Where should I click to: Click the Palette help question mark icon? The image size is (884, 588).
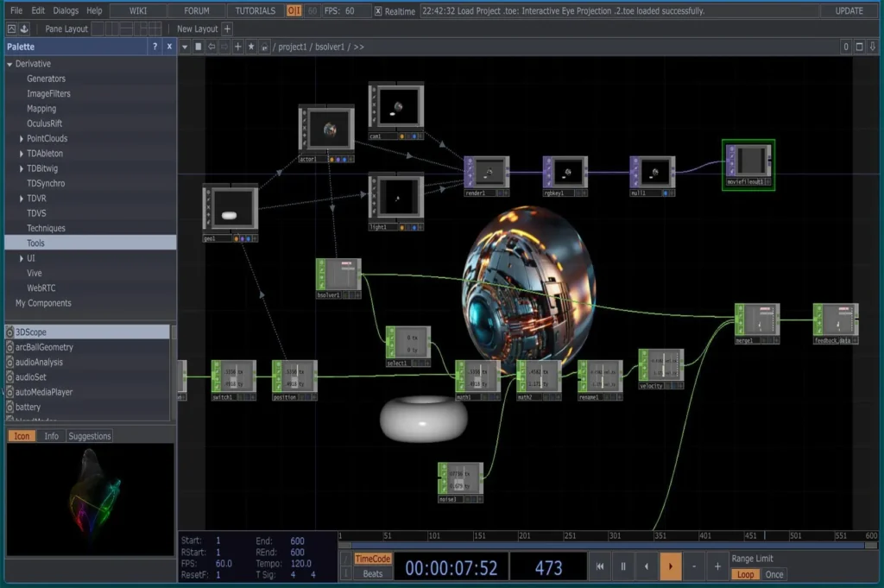[155, 47]
